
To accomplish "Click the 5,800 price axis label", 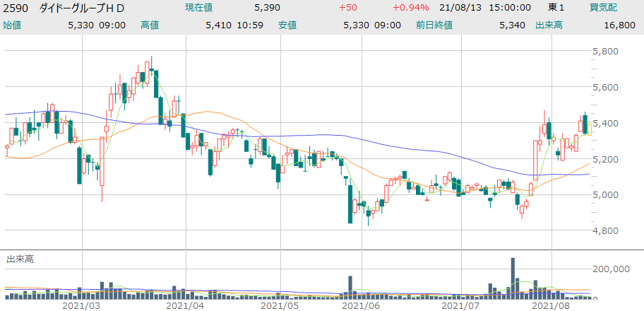I will [x=606, y=52].
